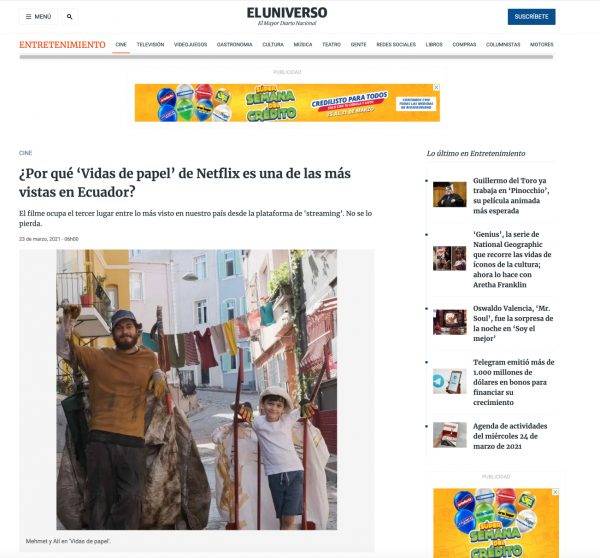Click the Cine category label above headline
The image size is (600, 558).
25,153
